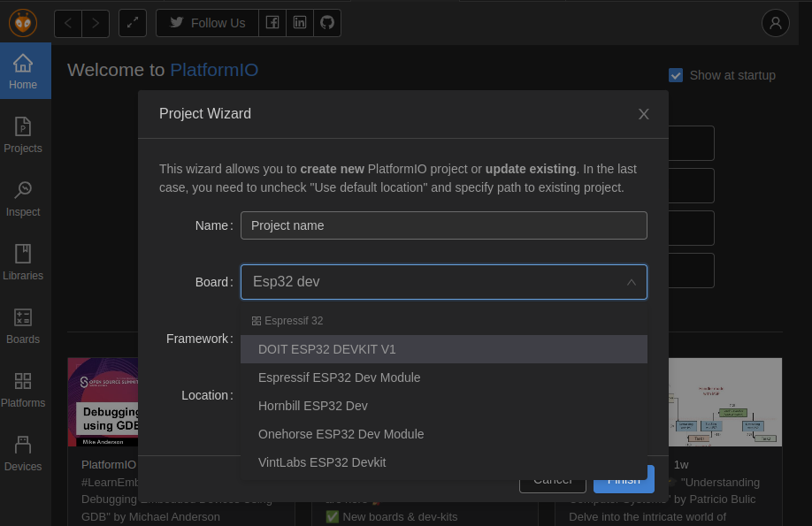The height and width of the screenshot is (526, 812).
Task: Open Twitter Follow Us button
Action: [x=207, y=23]
